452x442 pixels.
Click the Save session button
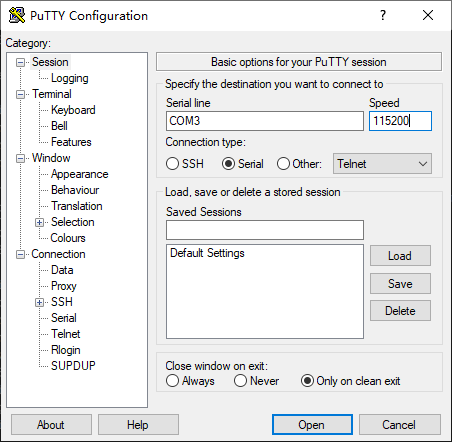pyautogui.click(x=400, y=284)
